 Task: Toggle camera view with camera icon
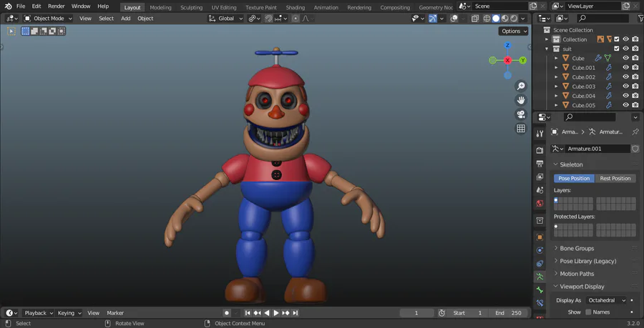click(x=521, y=114)
